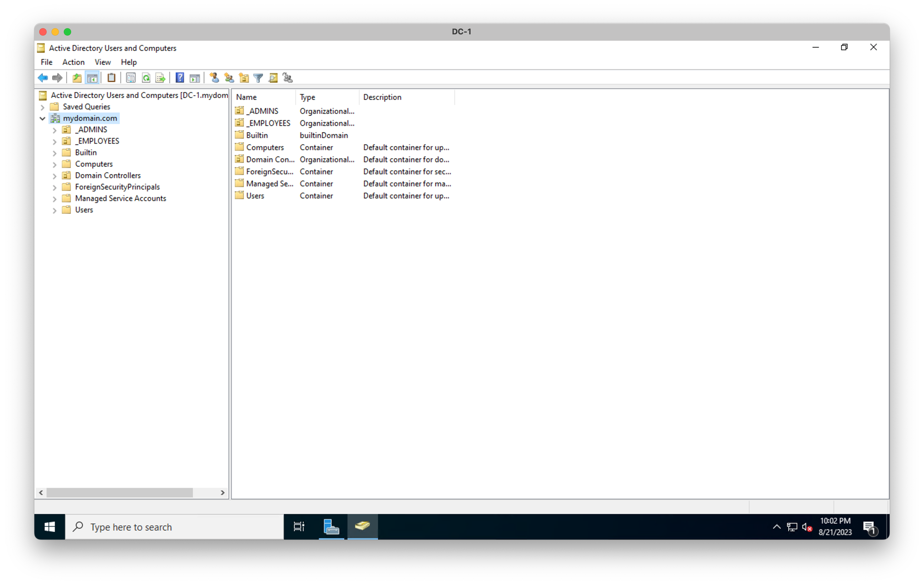This screenshot has height=585, width=924.
Task: Open Server Manager from the taskbar
Action: coord(331,527)
